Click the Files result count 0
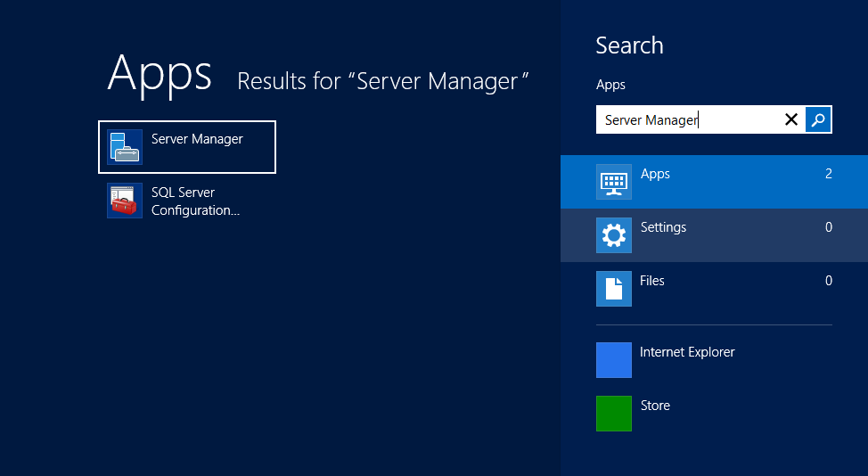The image size is (868, 476). click(829, 281)
